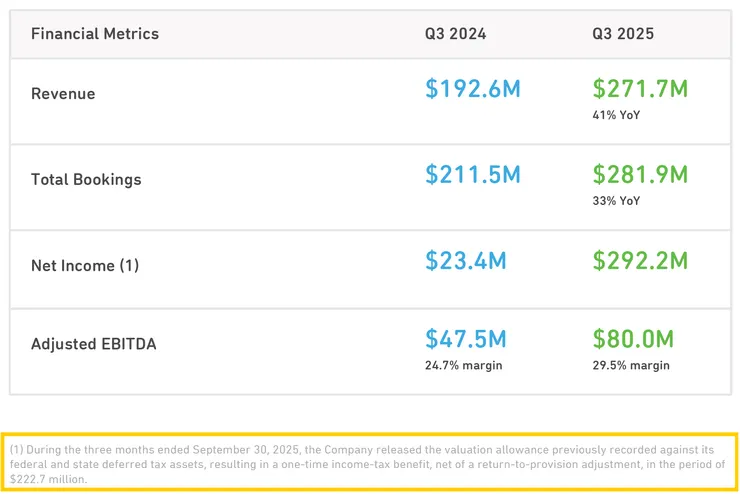The width and height of the screenshot is (740, 494).
Task: Click the Financial Metrics column header
Action: (x=95, y=34)
